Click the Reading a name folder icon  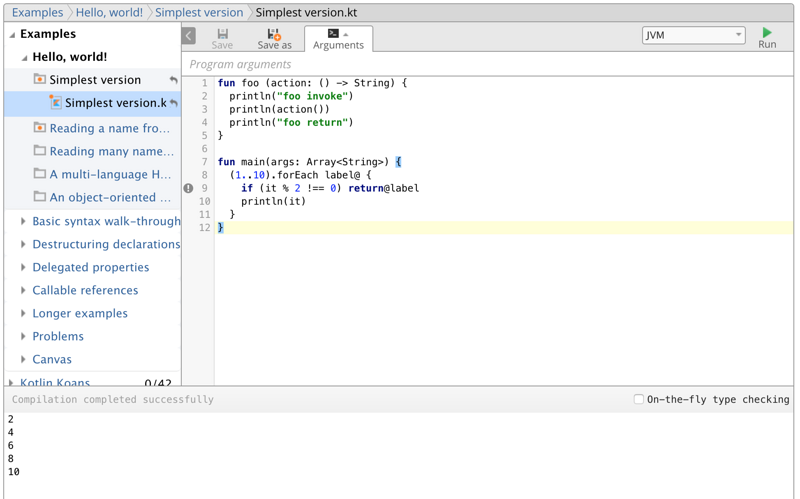click(x=39, y=127)
